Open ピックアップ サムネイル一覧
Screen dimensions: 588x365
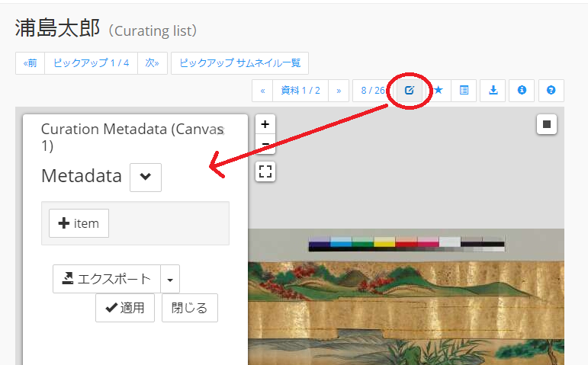click(239, 63)
